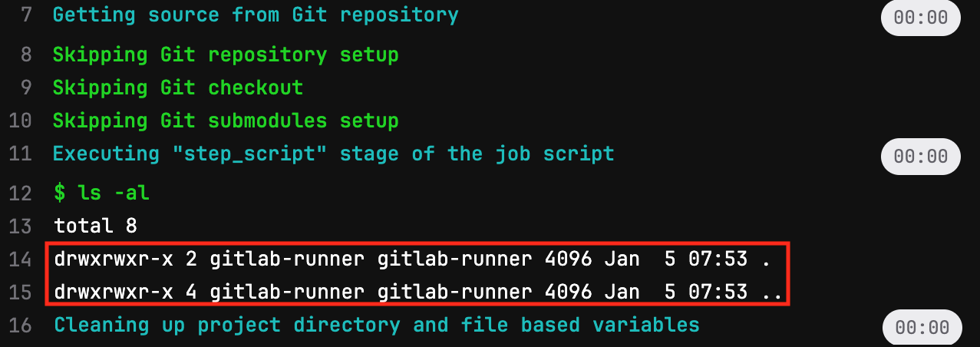Viewport: 980px width, 347px height.
Task: Click line number 11 in the log
Action: [x=21, y=154]
